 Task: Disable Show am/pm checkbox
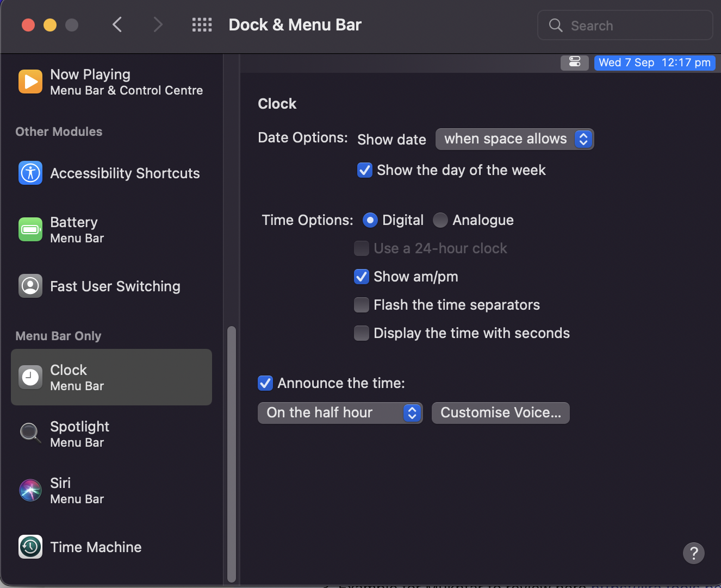[x=361, y=277]
